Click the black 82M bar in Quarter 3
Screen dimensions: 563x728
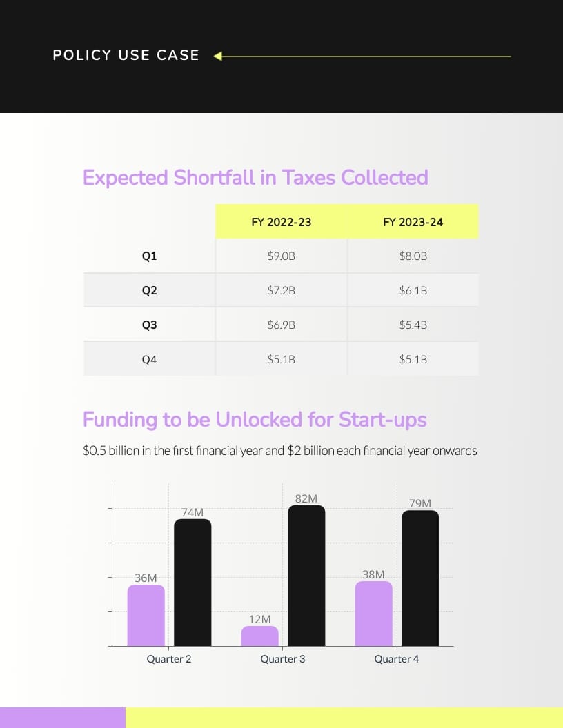(x=306, y=576)
